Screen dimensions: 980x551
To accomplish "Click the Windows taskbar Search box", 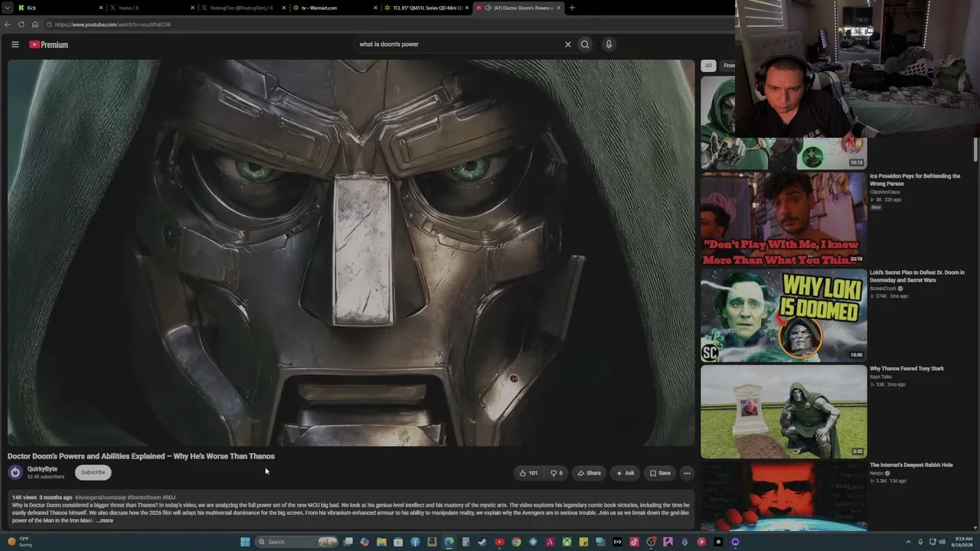I will tap(296, 542).
